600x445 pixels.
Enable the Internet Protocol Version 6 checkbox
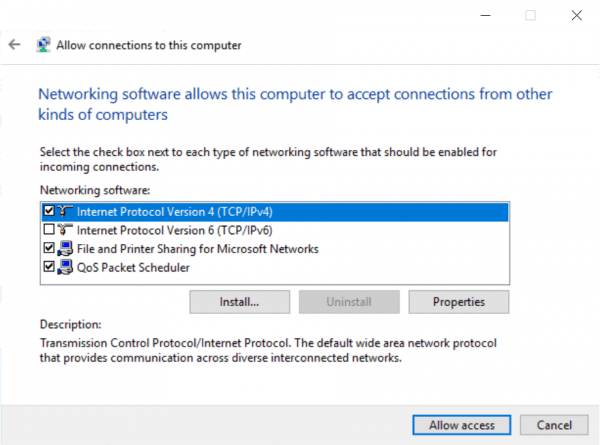(49, 230)
